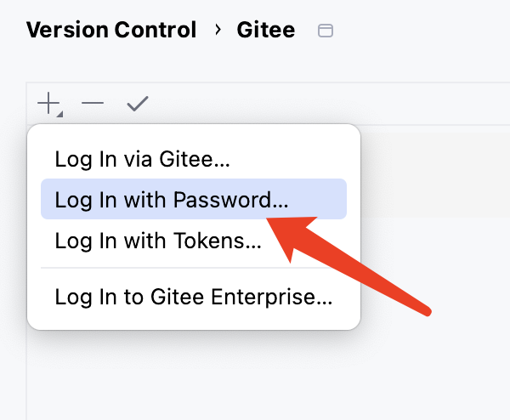Open the small triangle on the plus button
The height and width of the screenshot is (420, 510).
point(59,113)
